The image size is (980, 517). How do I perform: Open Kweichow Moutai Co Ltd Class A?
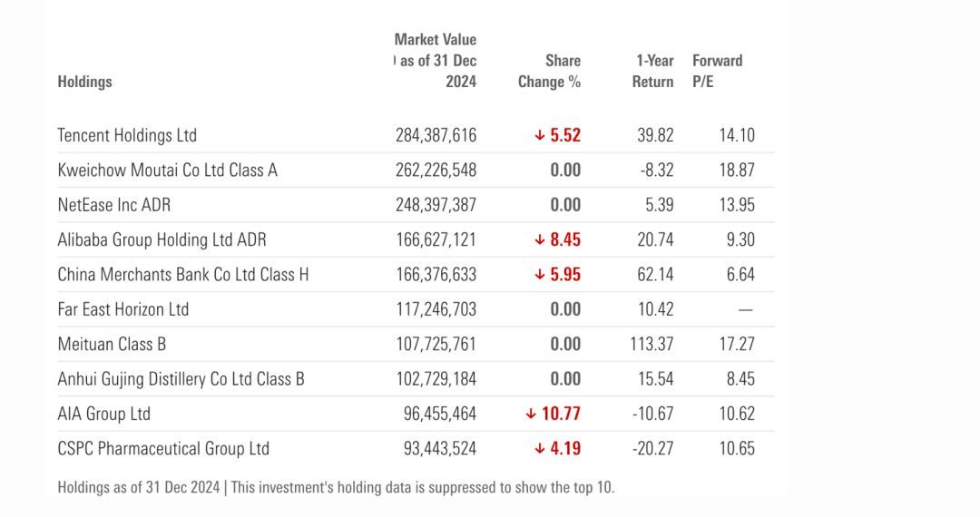point(167,170)
